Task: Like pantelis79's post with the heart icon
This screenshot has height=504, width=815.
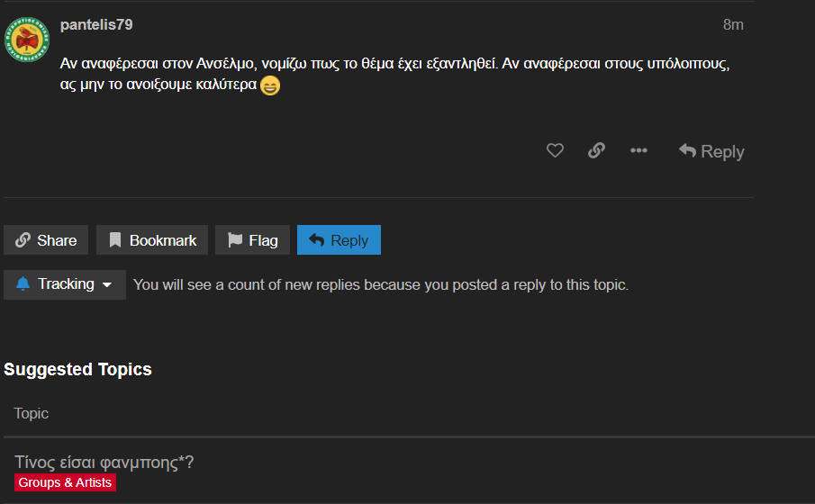Action: pyautogui.click(x=555, y=151)
